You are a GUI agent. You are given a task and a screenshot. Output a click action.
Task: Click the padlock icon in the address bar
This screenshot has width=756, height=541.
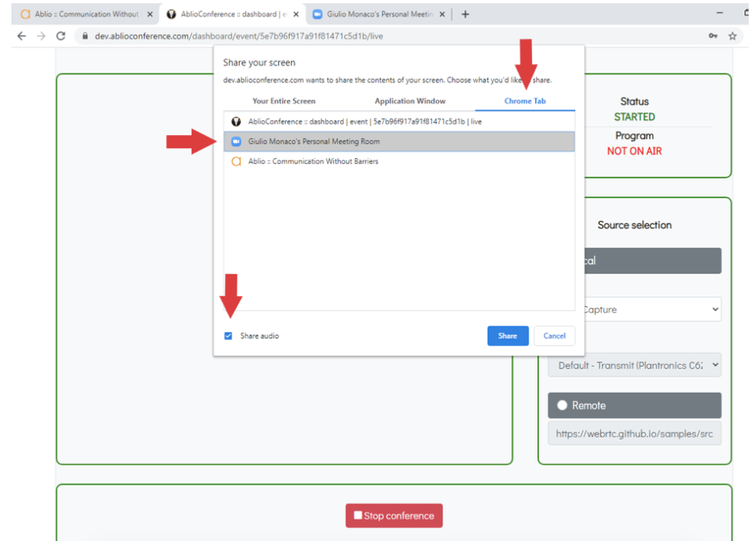click(x=85, y=36)
